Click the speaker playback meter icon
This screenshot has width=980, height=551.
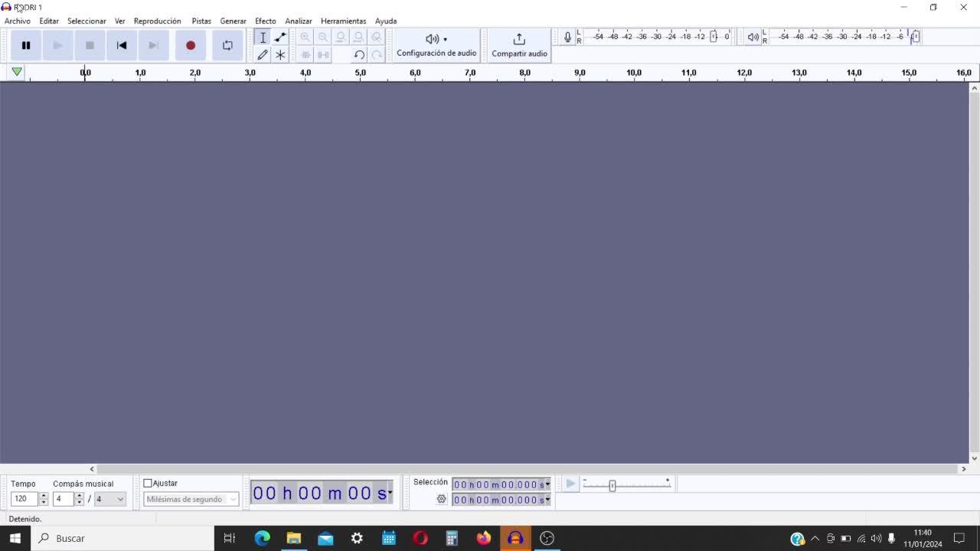point(753,37)
